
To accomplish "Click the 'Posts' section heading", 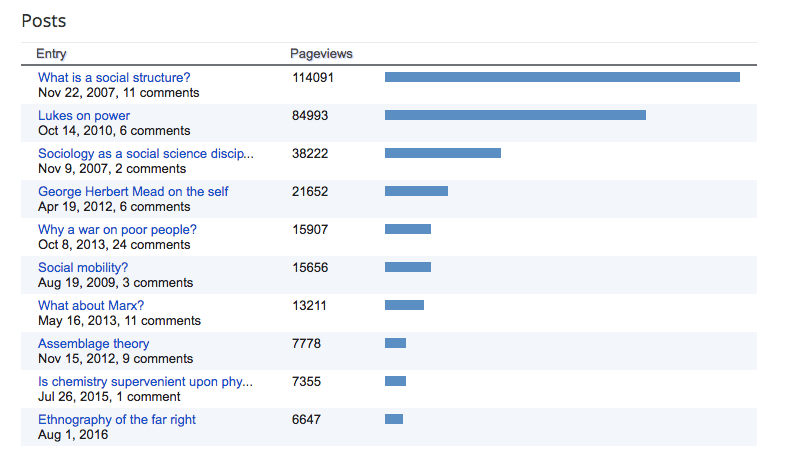I will tap(44, 20).
